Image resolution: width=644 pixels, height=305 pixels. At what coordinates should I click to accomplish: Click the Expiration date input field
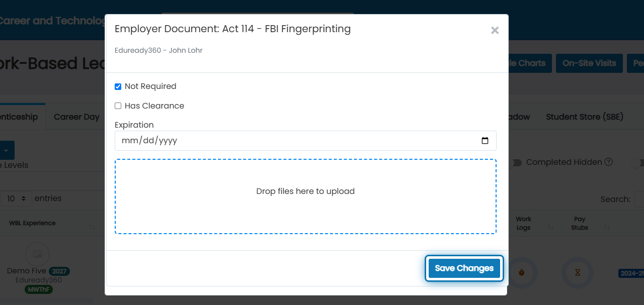pos(305,141)
